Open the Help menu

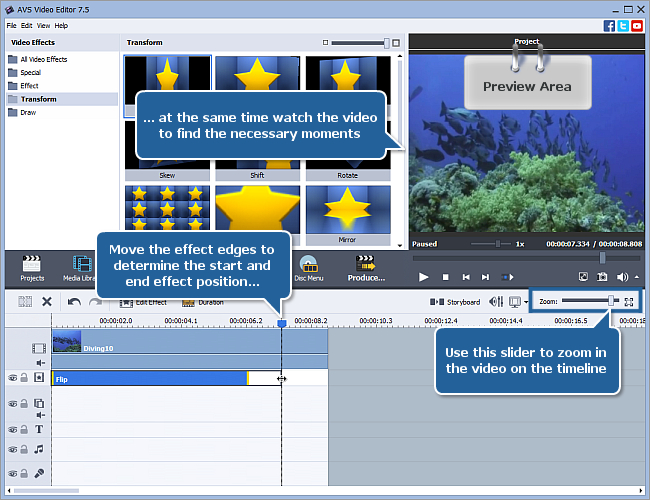(61, 26)
